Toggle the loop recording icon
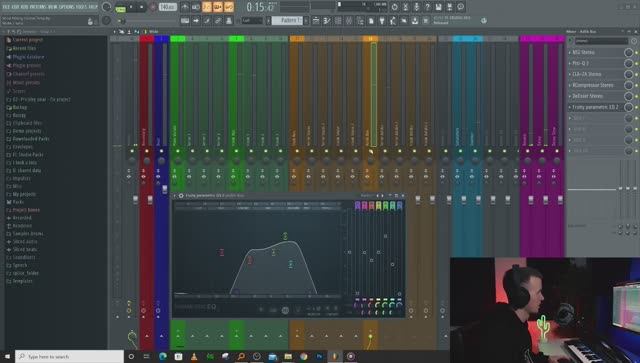The width and height of the screenshot is (640, 363). 229,7
